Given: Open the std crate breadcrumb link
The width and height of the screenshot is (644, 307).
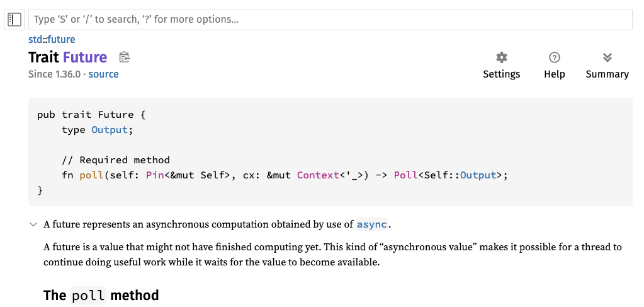Looking at the screenshot, I should pos(35,40).
